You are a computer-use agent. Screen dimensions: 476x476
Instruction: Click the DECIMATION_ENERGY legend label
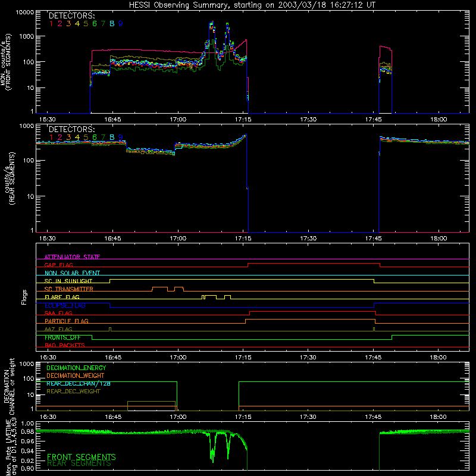(x=76, y=368)
